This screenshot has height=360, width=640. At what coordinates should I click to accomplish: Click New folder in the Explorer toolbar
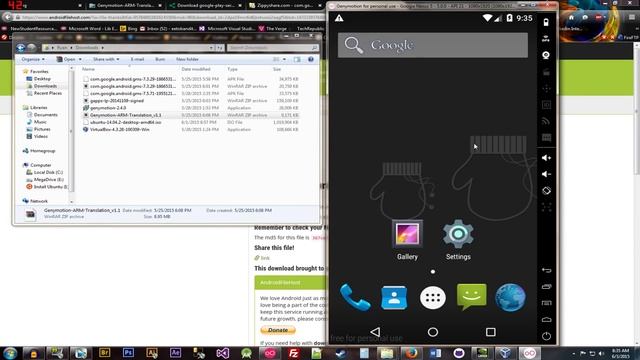[x=187, y=59]
